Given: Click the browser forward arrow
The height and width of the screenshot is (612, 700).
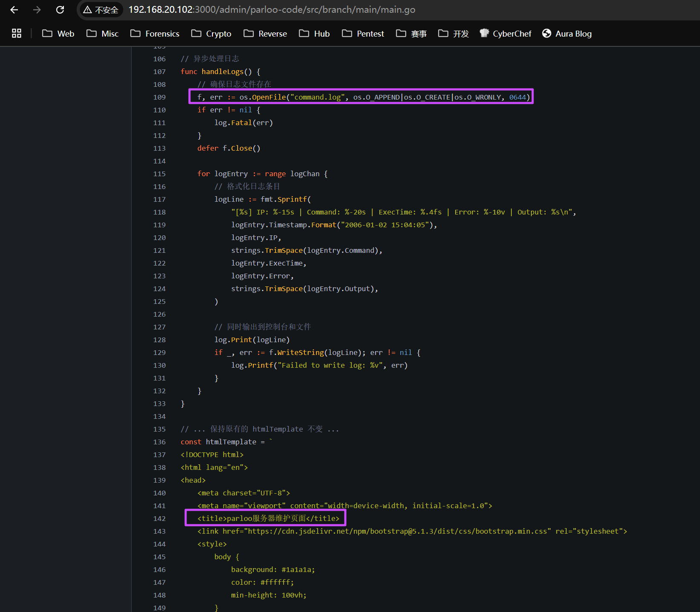Looking at the screenshot, I should pos(37,10).
